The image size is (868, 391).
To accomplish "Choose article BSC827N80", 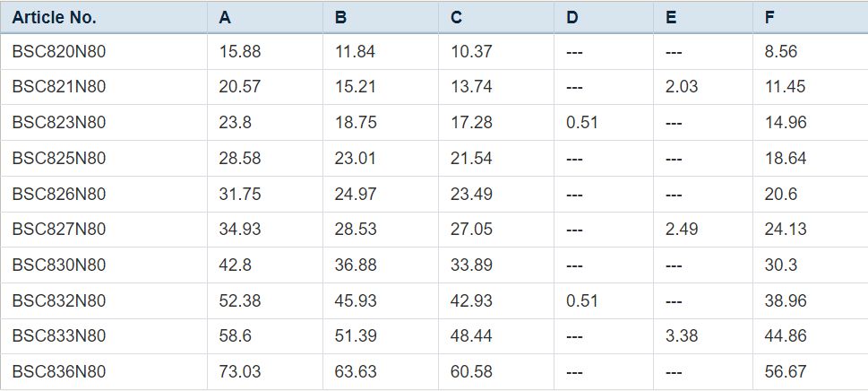I will 59,230.
